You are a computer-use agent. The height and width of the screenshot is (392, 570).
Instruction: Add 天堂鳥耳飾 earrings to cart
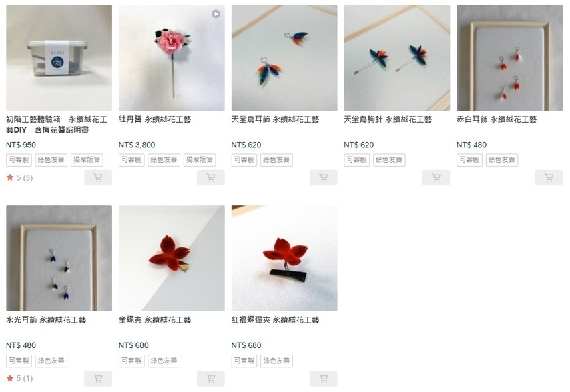[324, 178]
